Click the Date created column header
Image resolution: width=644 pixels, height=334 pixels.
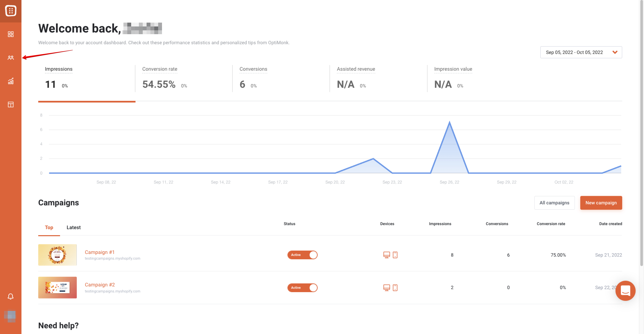click(x=610, y=224)
